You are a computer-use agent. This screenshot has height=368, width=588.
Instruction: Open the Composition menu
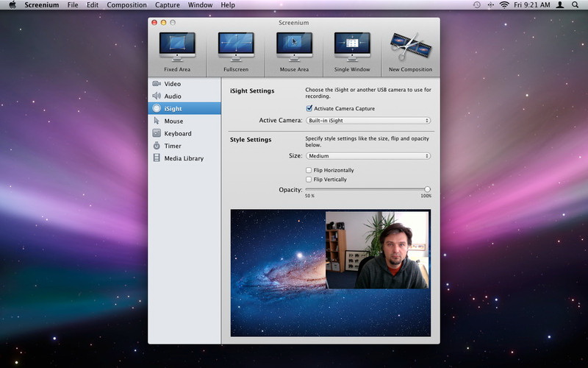tap(126, 5)
